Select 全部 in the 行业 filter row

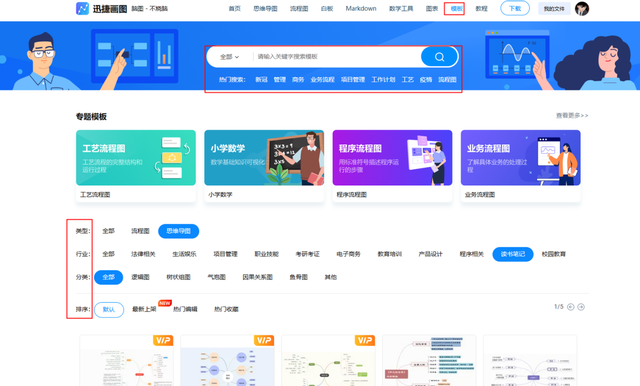(108, 254)
